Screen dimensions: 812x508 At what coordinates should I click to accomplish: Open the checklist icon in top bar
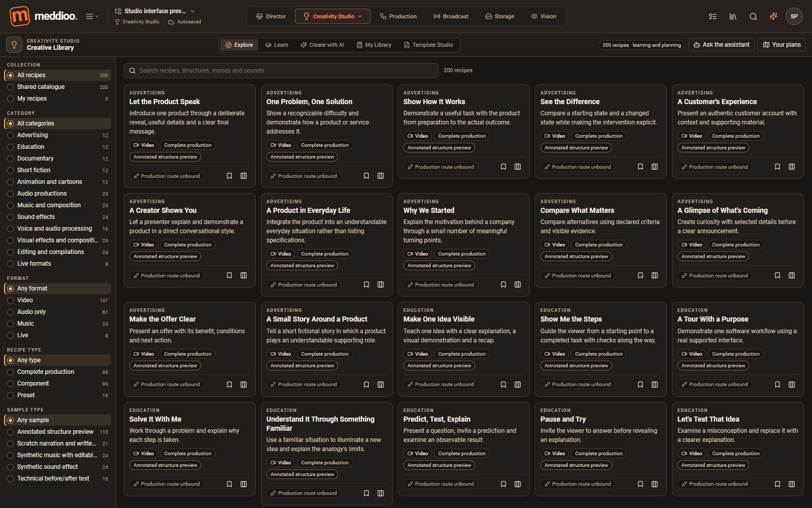coord(713,16)
